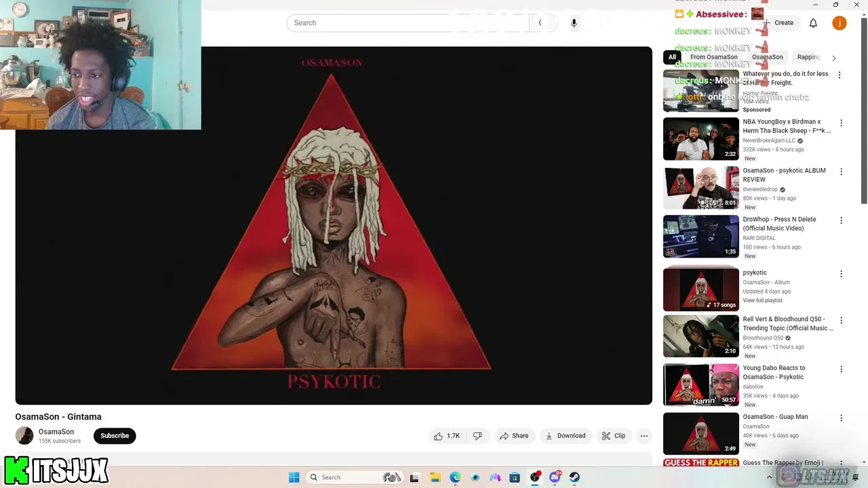Image resolution: width=868 pixels, height=488 pixels.
Task: Click the Clip button
Action: coord(614,436)
